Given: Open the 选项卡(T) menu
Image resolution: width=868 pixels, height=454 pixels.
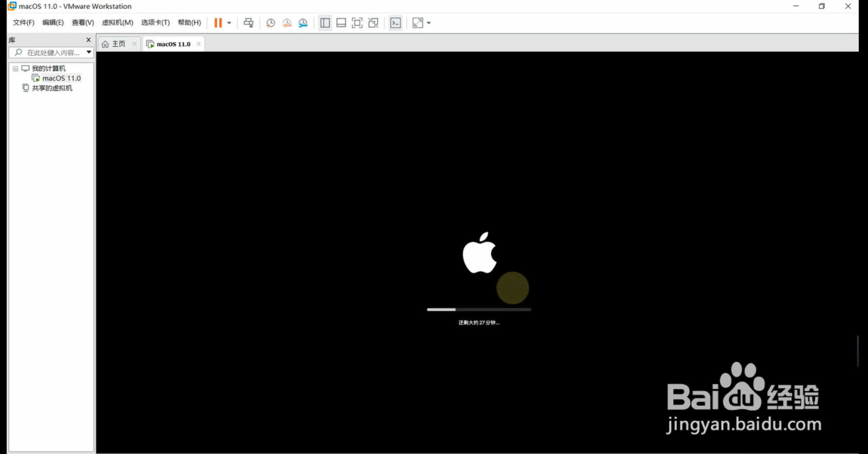Looking at the screenshot, I should [x=156, y=23].
